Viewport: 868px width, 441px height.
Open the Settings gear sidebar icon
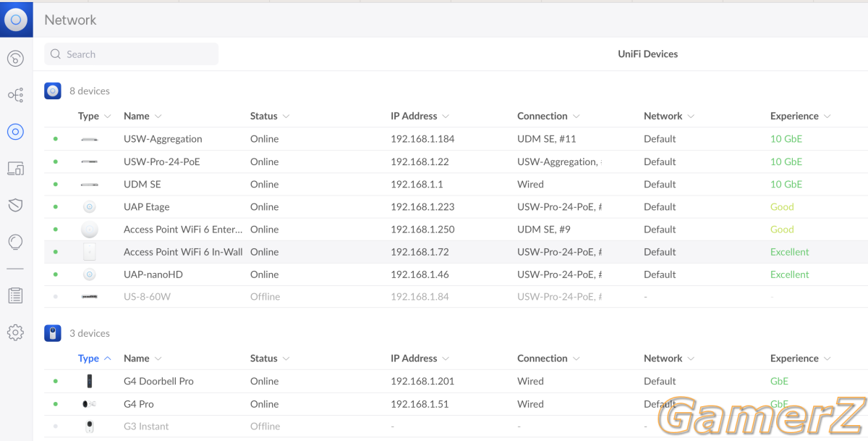click(15, 332)
